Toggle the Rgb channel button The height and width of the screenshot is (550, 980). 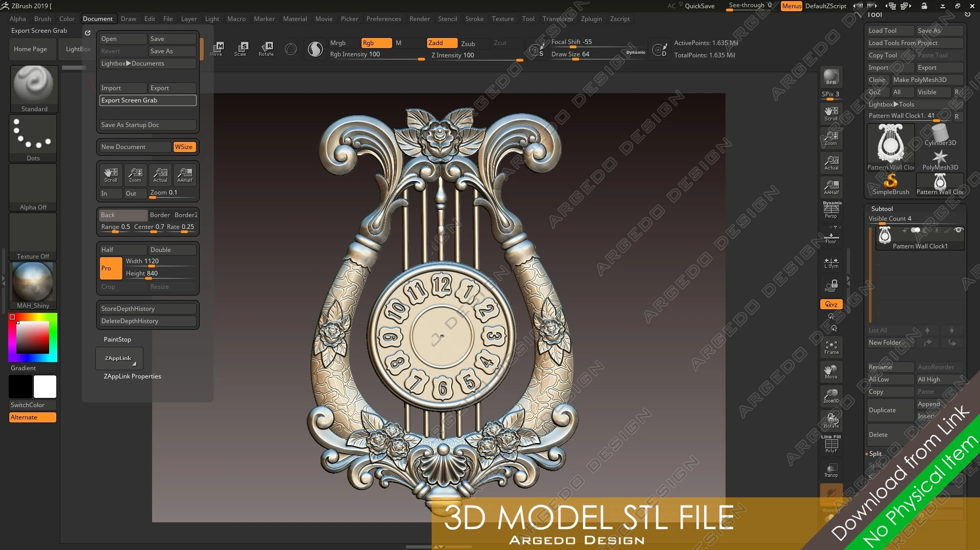click(376, 43)
